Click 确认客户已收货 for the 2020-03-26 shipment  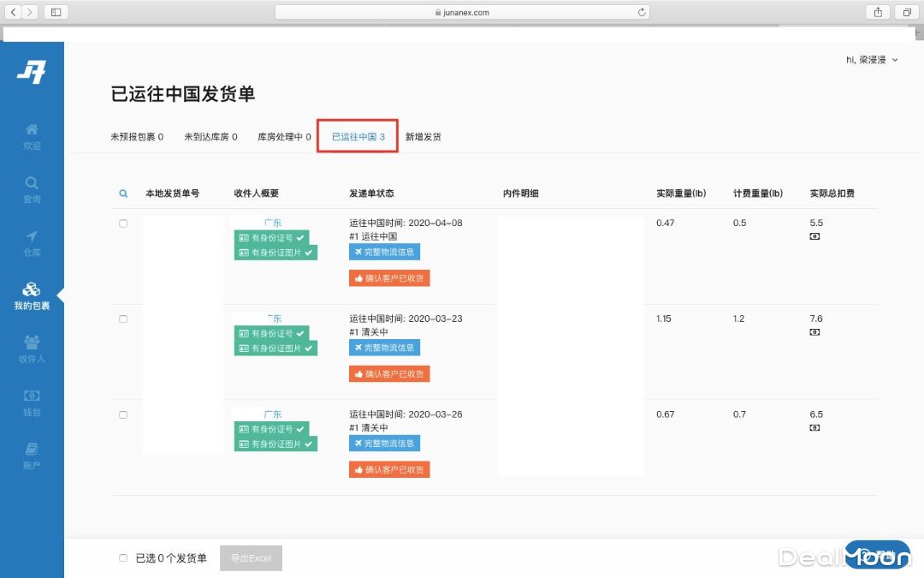click(389, 469)
